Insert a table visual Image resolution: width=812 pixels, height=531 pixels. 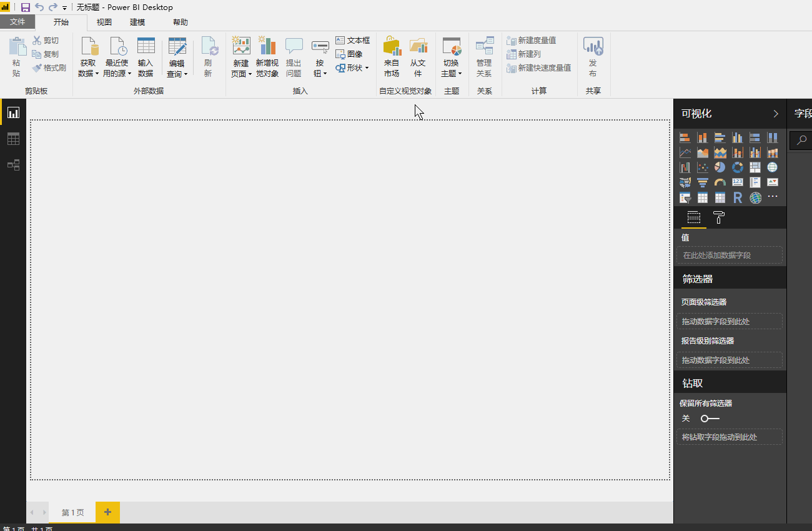point(703,198)
